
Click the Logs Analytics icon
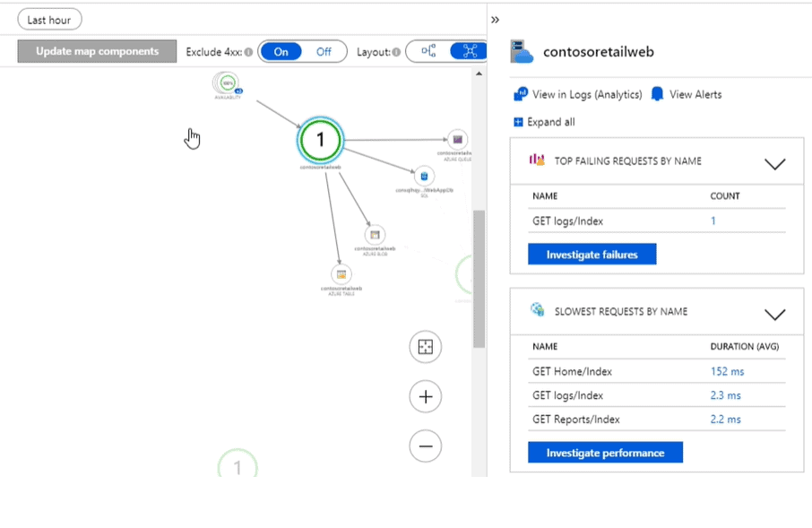point(521,94)
